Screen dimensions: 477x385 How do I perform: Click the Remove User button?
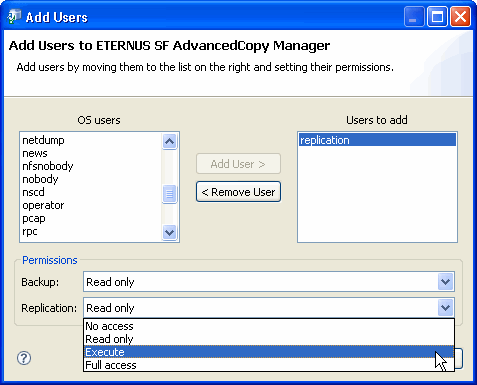(238, 192)
